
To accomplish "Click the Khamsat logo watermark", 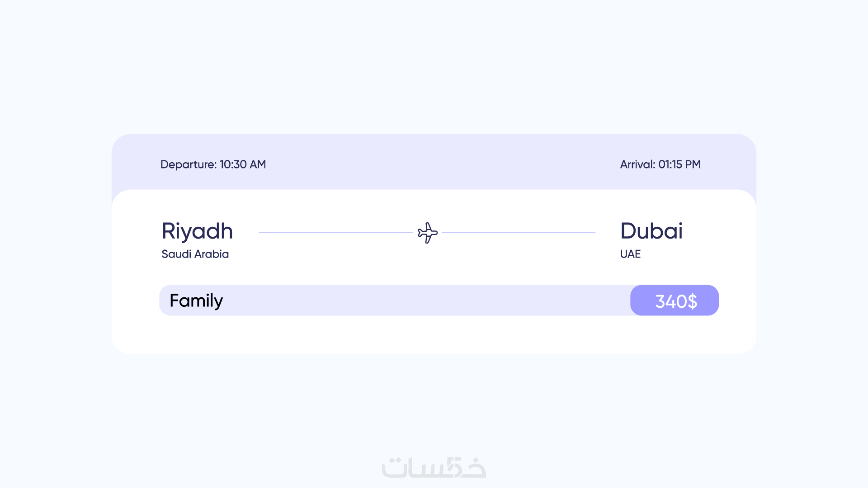I will point(434,468).
